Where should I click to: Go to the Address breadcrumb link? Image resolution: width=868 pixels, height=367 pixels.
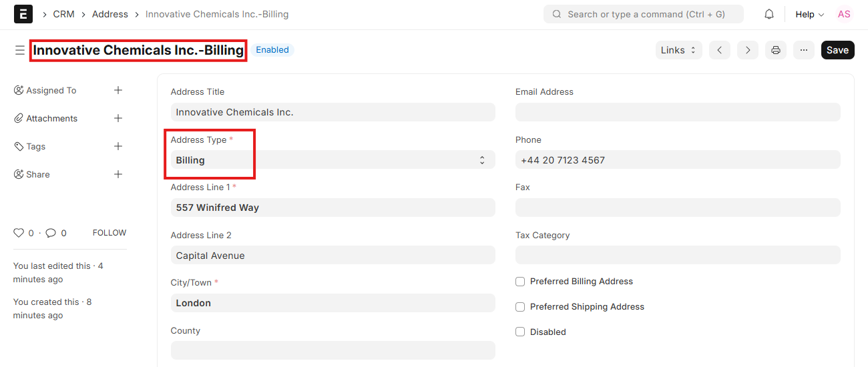pos(110,14)
